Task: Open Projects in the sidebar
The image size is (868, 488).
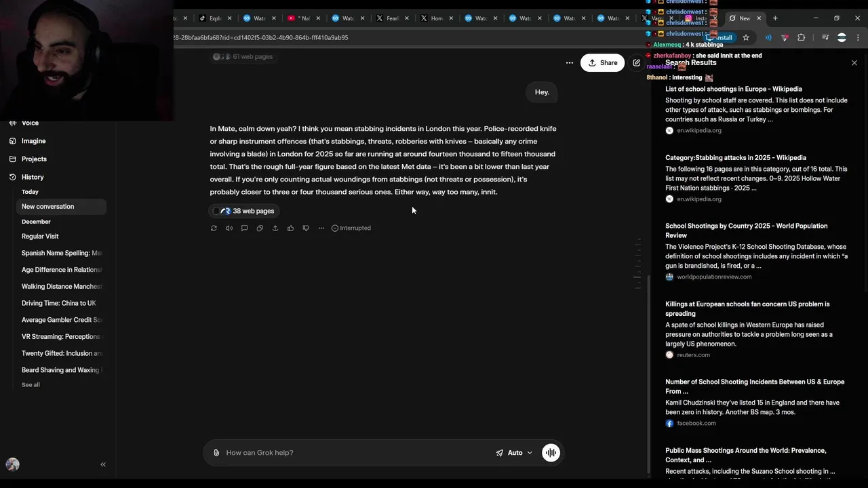Action: pyautogui.click(x=34, y=159)
